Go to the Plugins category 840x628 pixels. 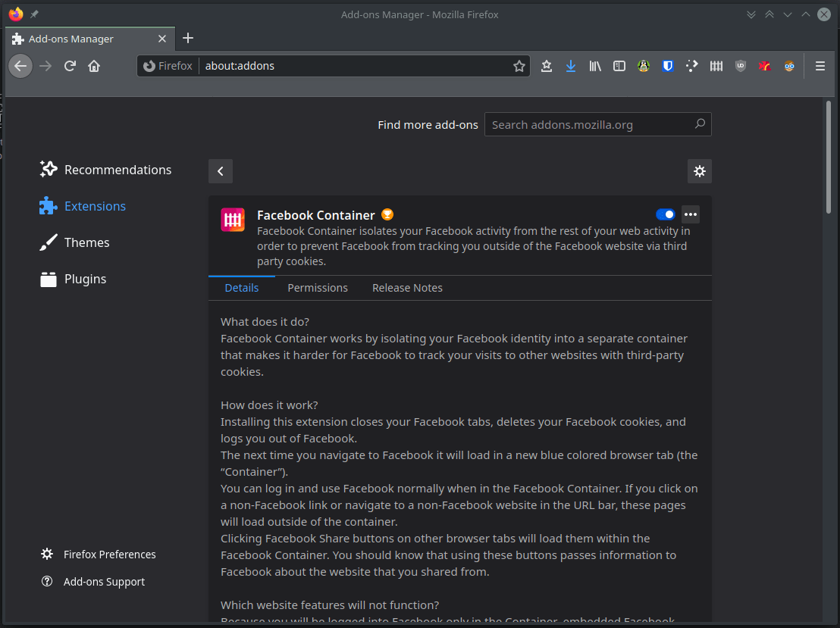(x=74, y=279)
